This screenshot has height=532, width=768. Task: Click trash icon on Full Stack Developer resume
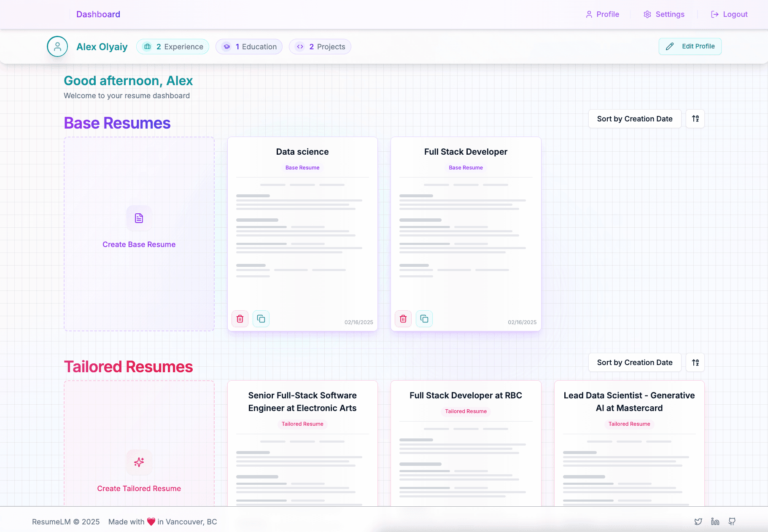403,319
